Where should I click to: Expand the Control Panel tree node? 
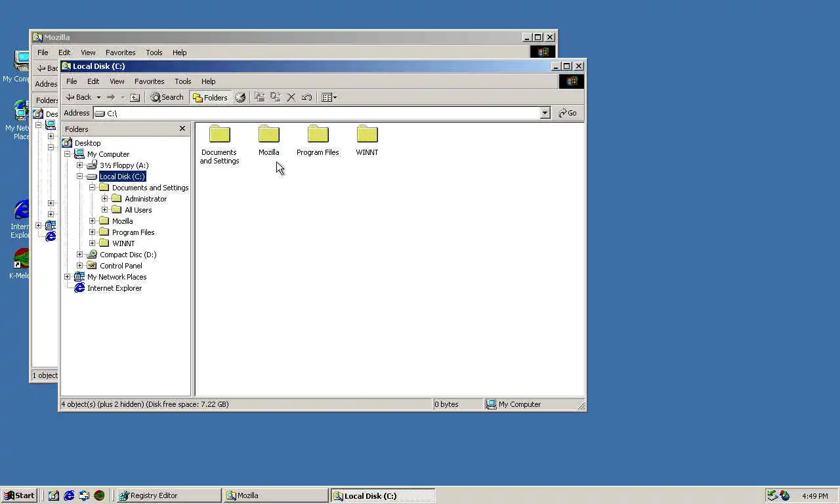point(79,266)
